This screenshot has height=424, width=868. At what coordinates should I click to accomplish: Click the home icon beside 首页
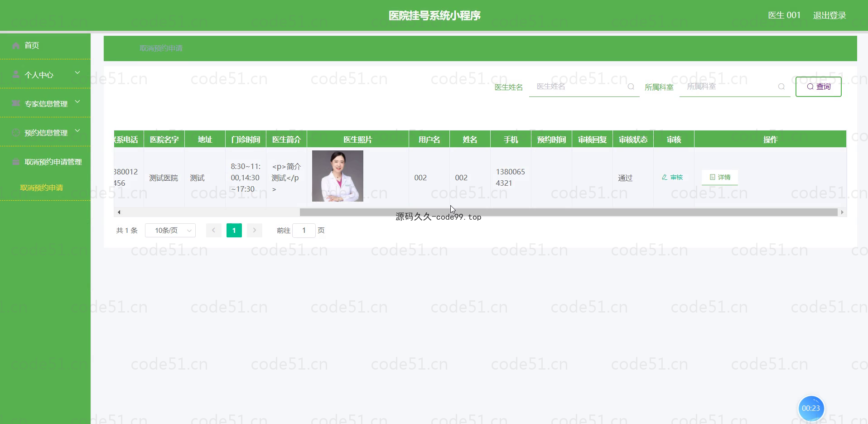(x=16, y=45)
